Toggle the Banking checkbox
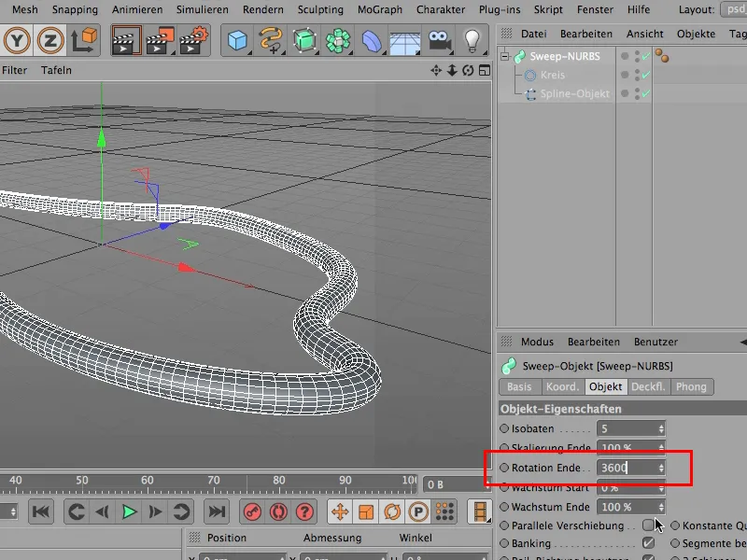 [648, 543]
